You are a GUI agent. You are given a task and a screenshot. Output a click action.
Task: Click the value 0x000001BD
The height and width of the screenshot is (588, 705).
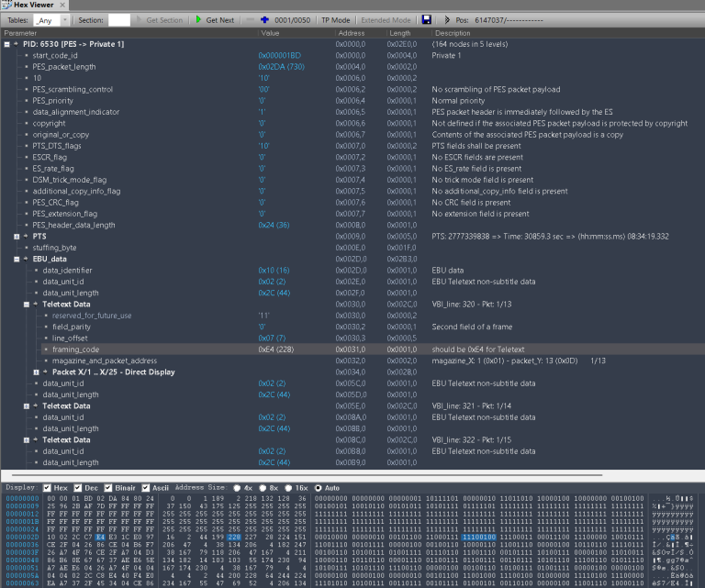pyautogui.click(x=280, y=56)
